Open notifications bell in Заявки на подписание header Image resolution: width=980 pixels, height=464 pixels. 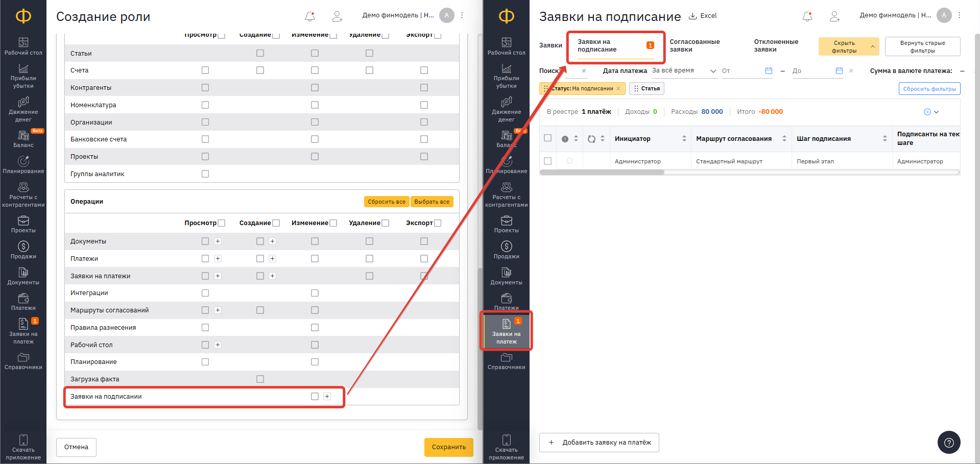pos(807,16)
